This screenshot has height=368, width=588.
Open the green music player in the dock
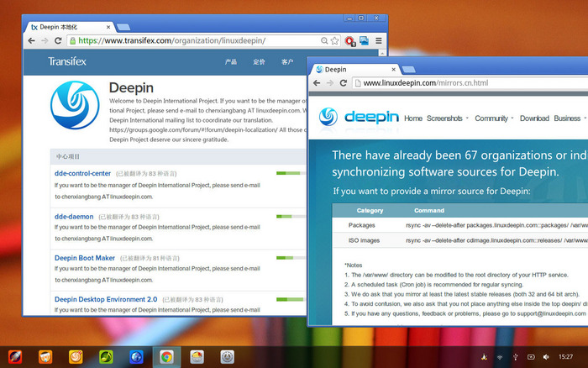[106, 357]
